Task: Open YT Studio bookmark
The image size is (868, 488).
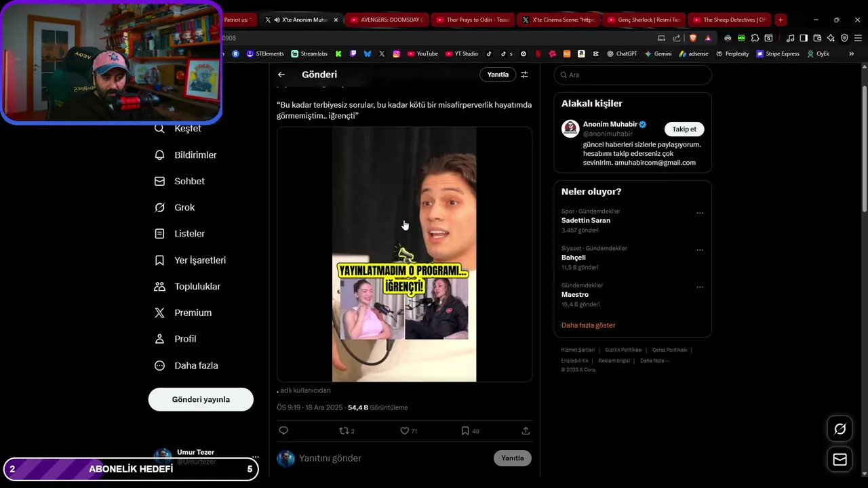Action: click(461, 54)
